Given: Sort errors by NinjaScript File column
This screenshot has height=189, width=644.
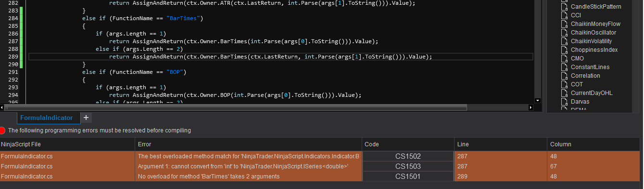Looking at the screenshot, I should tap(67, 144).
